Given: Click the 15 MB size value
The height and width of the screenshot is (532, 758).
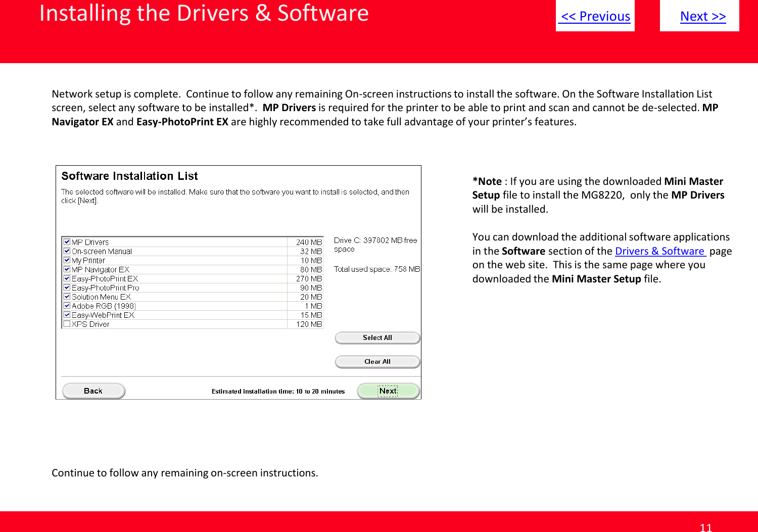Looking at the screenshot, I should (x=311, y=315).
